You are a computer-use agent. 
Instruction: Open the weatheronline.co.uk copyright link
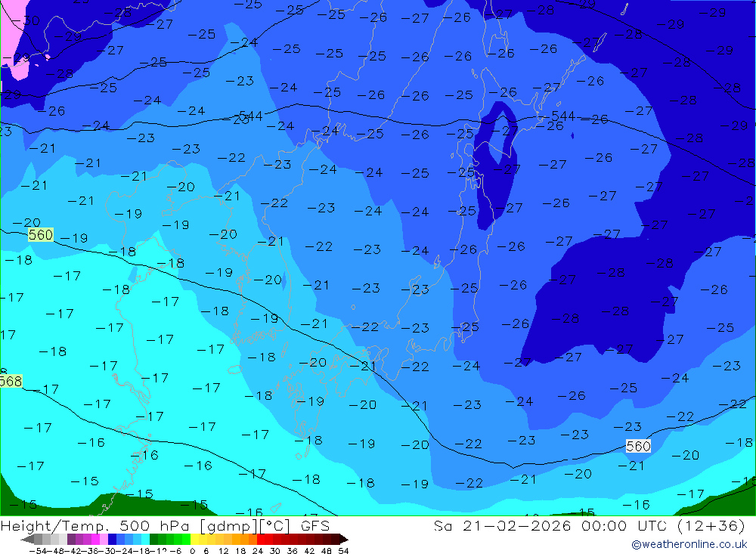click(x=689, y=544)
